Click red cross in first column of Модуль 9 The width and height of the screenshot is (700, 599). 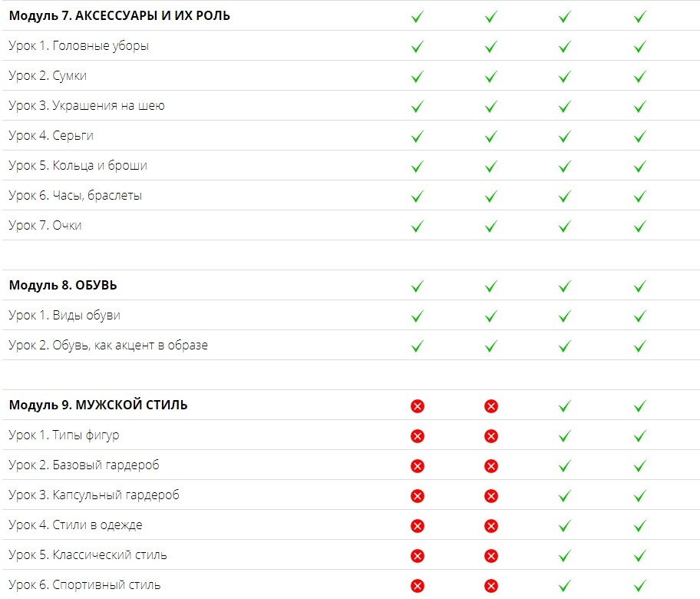[x=418, y=406]
